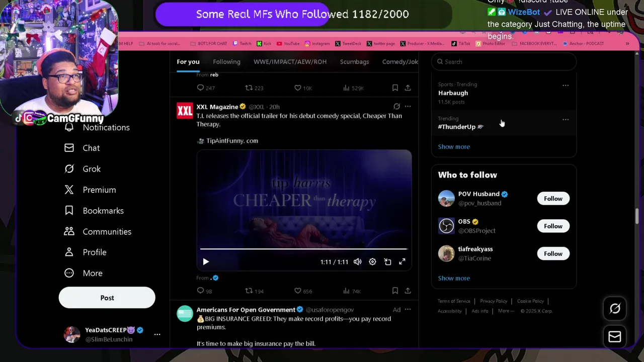Open Bookmarks in the sidebar
This screenshot has width=644, height=362.
coord(94,211)
